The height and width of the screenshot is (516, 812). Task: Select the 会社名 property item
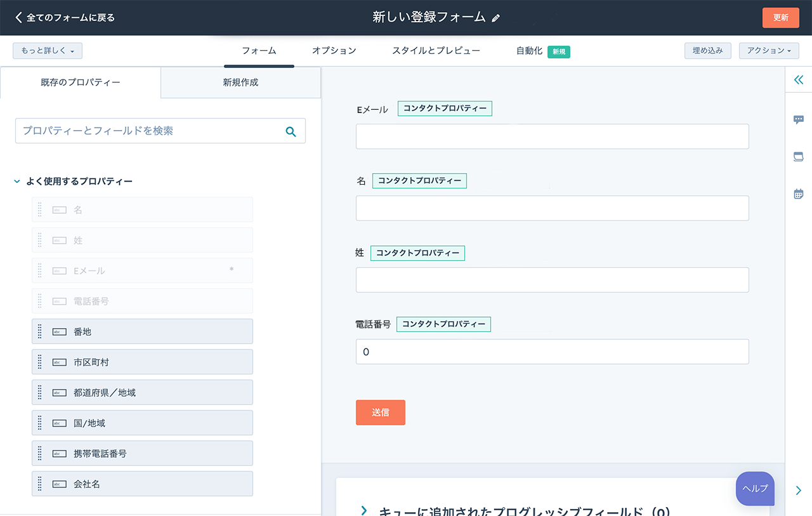[142, 484]
